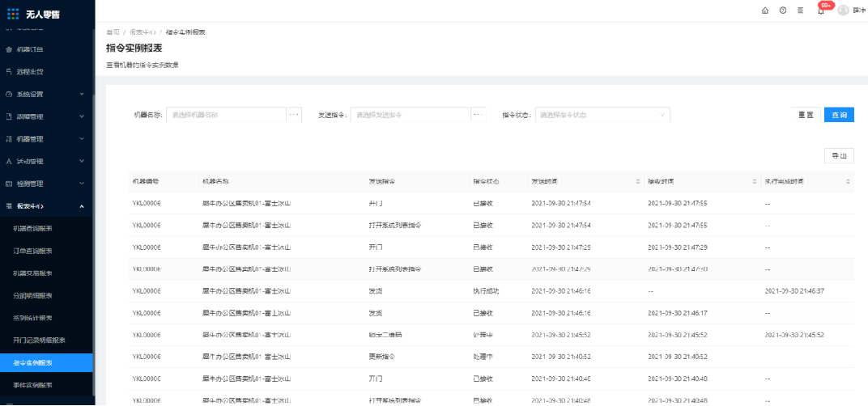This screenshot has height=406, width=868.
Task: Click ellipsis picker beside 机器名称 field
Action: [294, 115]
